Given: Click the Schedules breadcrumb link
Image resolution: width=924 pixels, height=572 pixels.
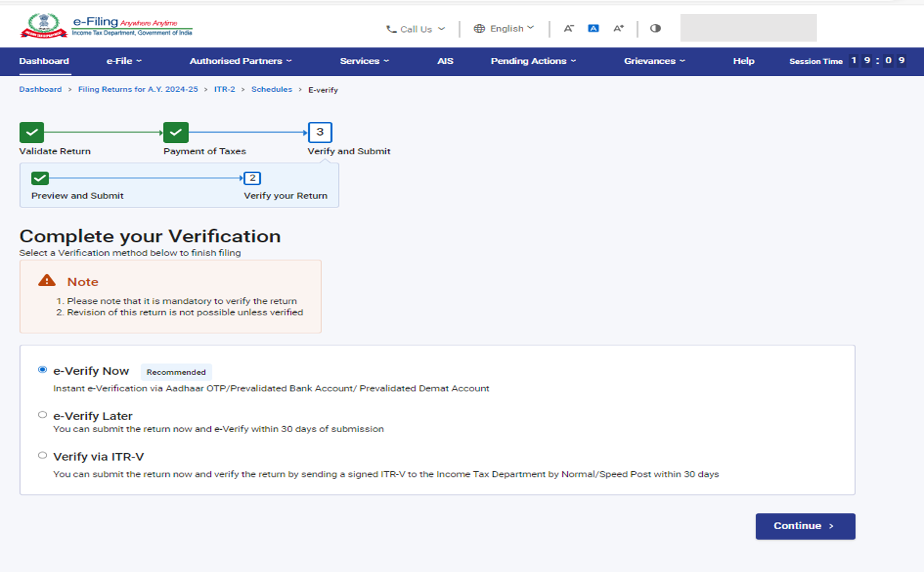Looking at the screenshot, I should (x=271, y=89).
